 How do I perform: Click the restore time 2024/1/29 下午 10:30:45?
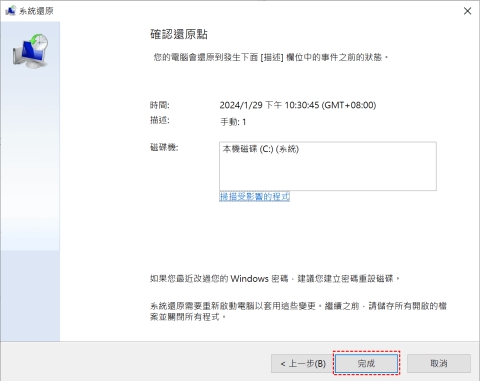tap(298, 105)
